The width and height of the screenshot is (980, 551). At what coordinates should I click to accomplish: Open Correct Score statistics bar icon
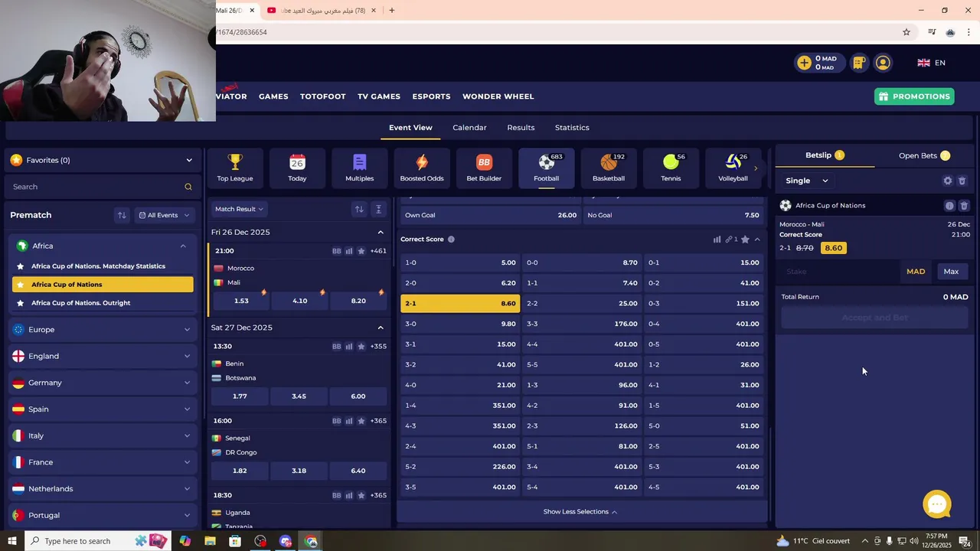[717, 240]
